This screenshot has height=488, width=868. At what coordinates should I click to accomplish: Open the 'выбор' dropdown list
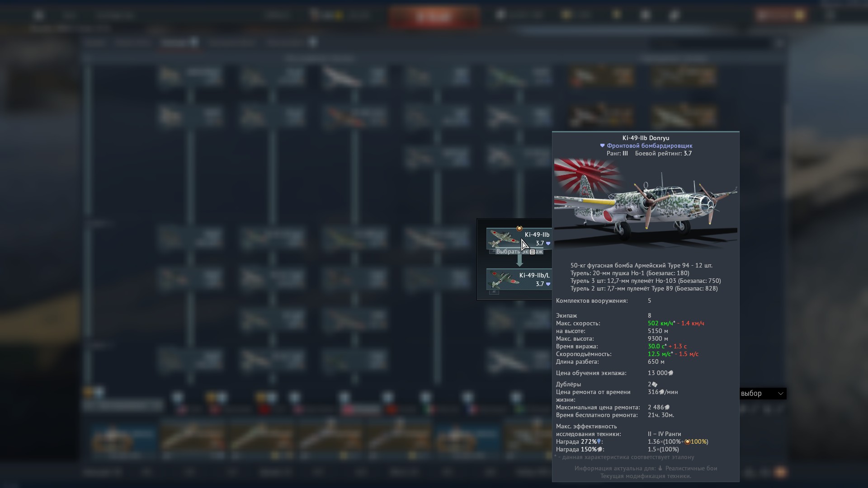click(763, 394)
